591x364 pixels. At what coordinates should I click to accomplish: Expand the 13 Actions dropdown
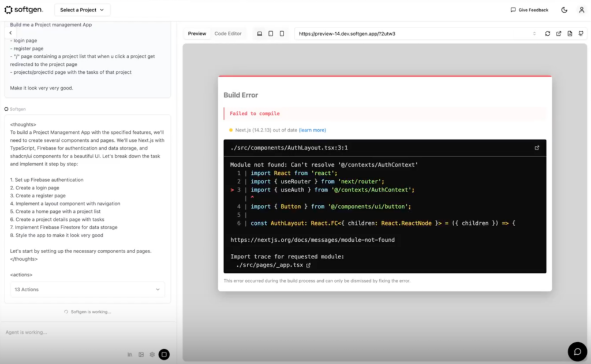click(x=87, y=289)
